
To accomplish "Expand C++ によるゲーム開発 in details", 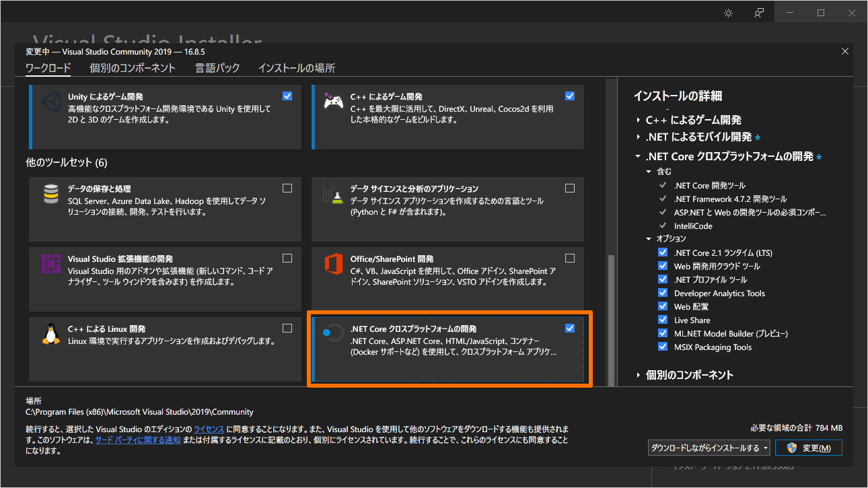I will coord(638,120).
